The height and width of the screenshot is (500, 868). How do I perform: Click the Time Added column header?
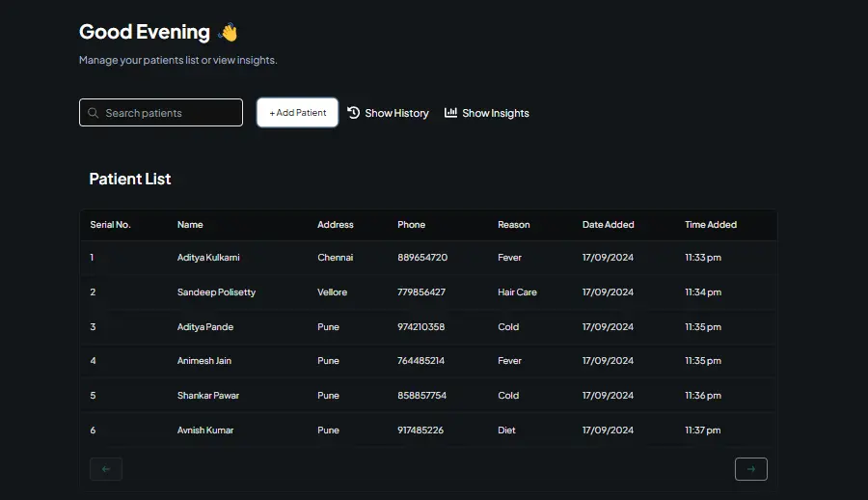point(711,225)
